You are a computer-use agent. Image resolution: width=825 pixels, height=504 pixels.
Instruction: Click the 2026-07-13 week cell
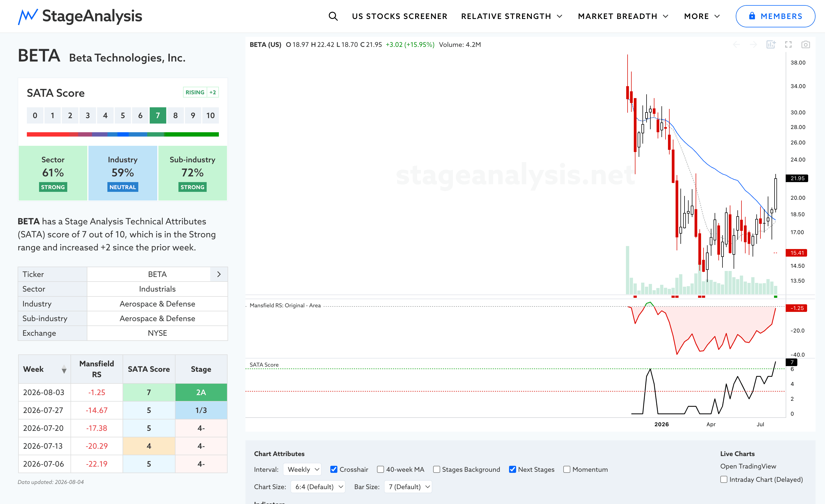[x=44, y=446]
